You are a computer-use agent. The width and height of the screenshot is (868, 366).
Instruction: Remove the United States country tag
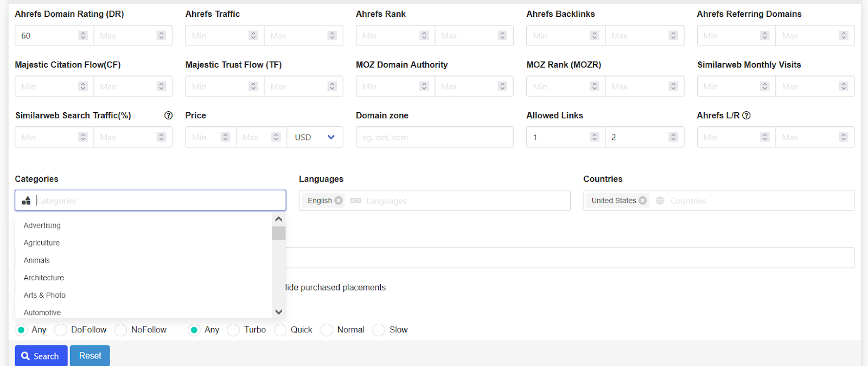click(643, 201)
